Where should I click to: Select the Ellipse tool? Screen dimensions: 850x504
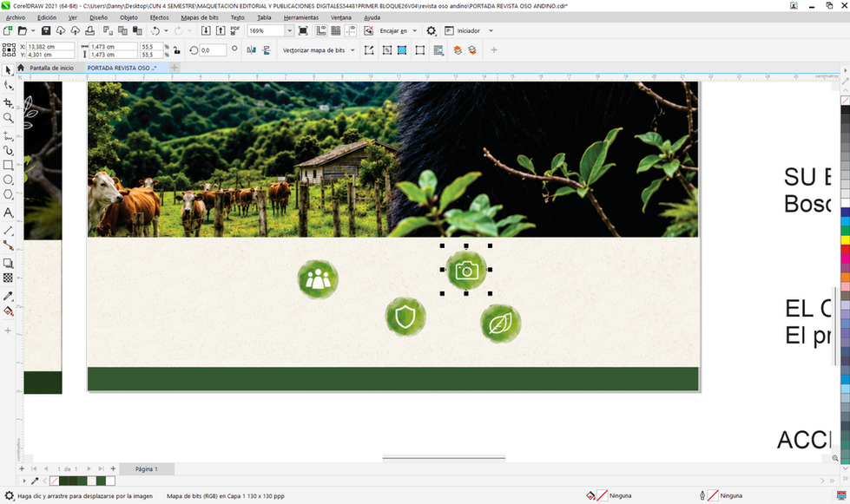(8, 180)
